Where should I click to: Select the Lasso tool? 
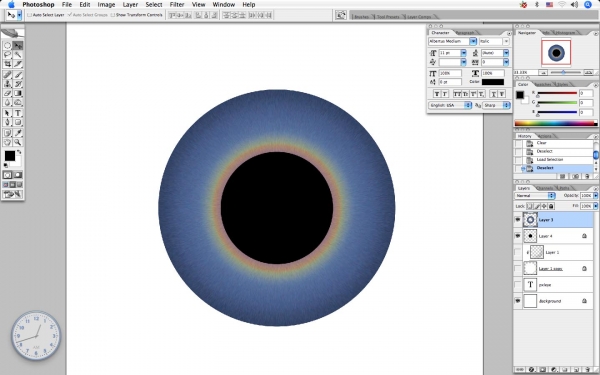tap(7, 55)
